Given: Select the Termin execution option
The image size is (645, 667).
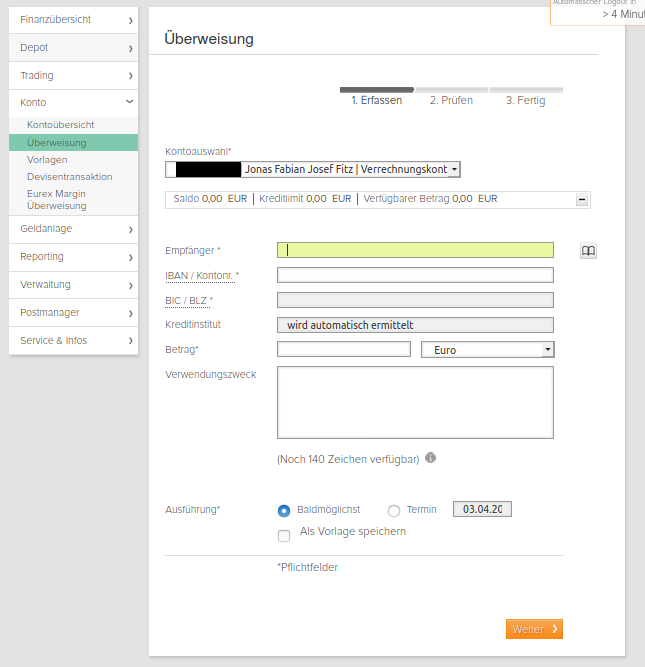Looking at the screenshot, I should (x=393, y=510).
